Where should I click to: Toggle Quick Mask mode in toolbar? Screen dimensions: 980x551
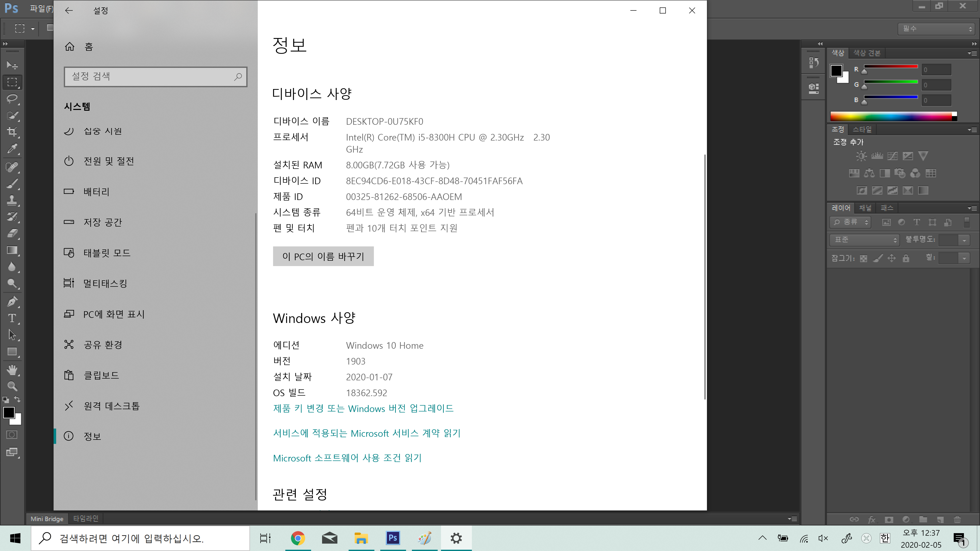11,435
